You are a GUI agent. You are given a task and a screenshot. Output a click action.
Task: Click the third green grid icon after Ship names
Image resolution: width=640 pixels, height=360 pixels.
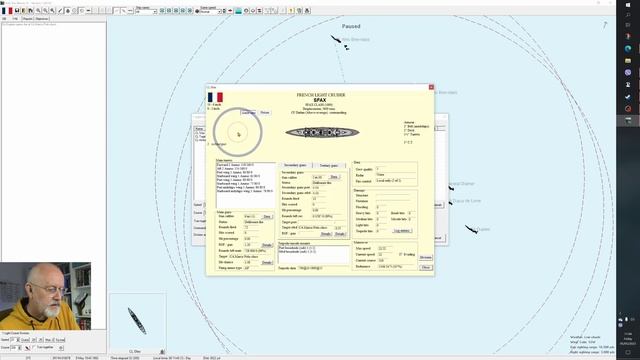click(176, 11)
